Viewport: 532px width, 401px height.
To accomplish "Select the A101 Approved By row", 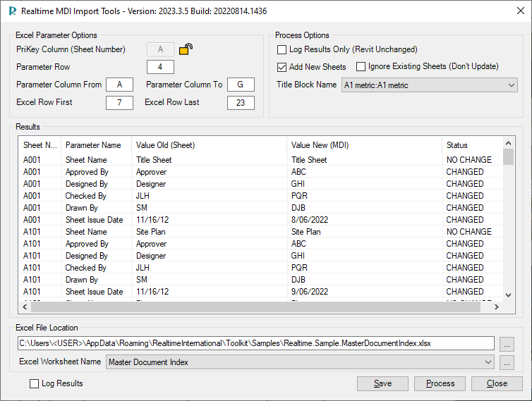I will 260,244.
